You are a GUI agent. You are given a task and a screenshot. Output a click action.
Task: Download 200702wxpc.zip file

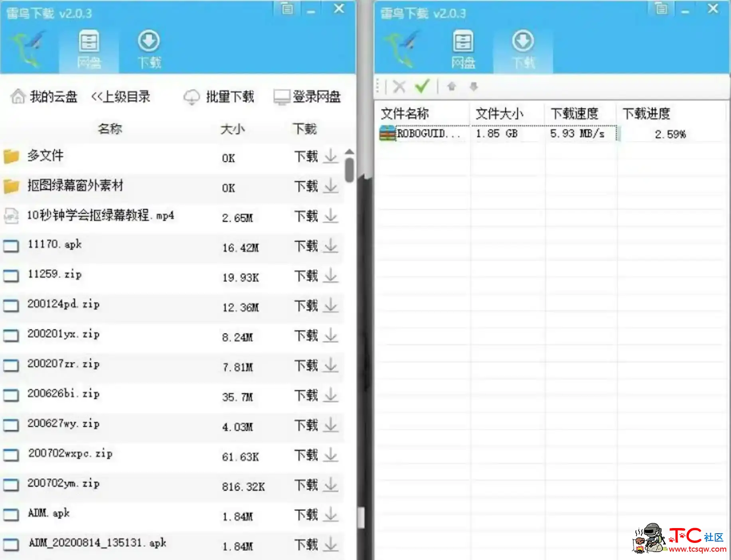(316, 455)
